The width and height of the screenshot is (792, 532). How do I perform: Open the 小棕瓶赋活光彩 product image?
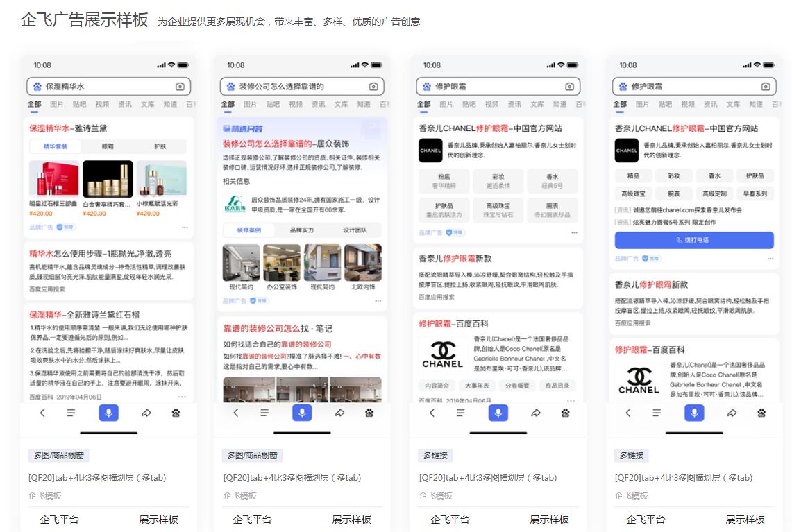click(x=162, y=179)
